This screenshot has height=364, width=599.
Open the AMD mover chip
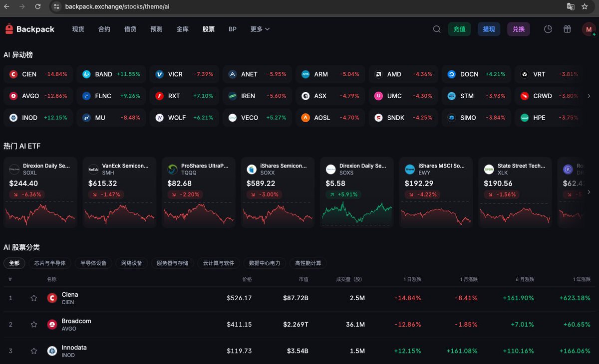point(403,74)
